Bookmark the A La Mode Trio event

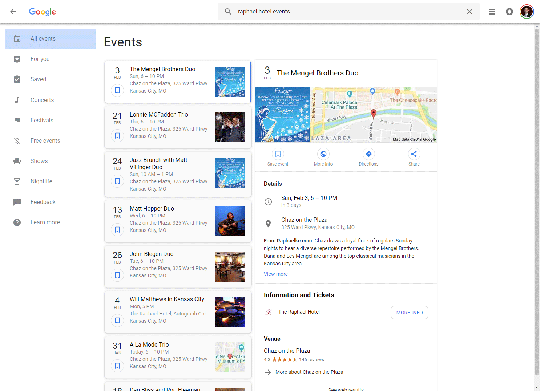point(117,366)
